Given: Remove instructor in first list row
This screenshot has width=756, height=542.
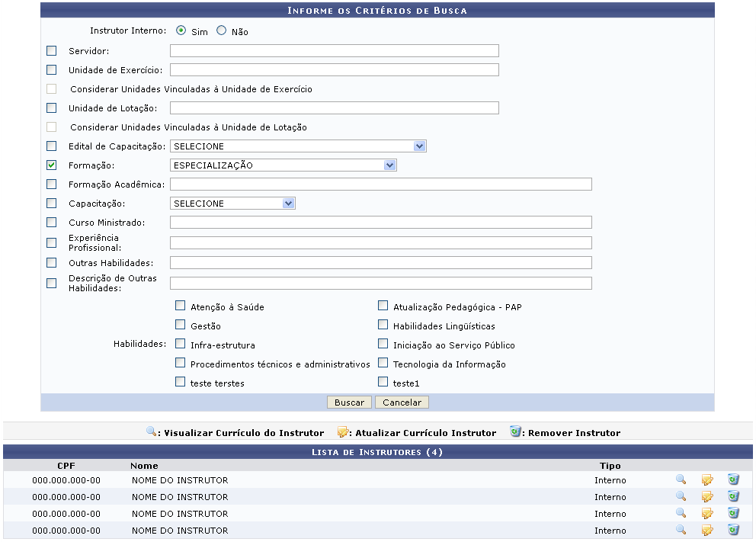Looking at the screenshot, I should [733, 479].
